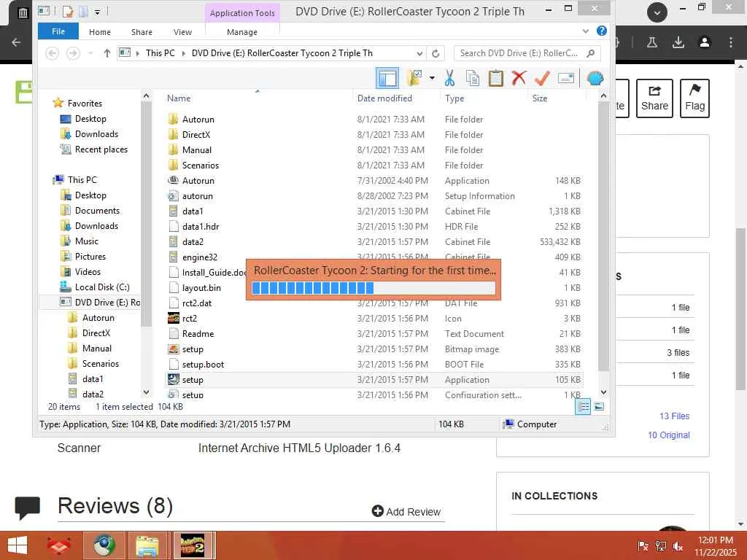This screenshot has width=747, height=560.
Task: Click the Share button on browser page
Action: tap(654, 98)
